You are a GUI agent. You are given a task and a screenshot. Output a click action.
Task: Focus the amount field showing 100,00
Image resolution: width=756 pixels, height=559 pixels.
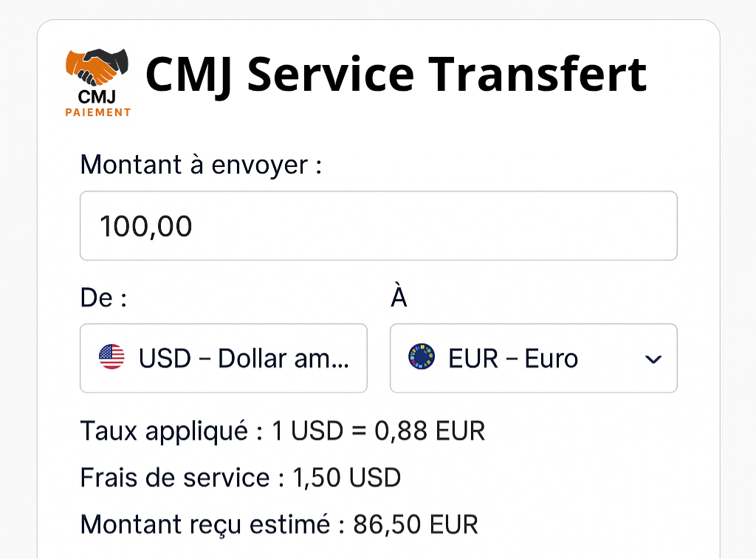378,226
